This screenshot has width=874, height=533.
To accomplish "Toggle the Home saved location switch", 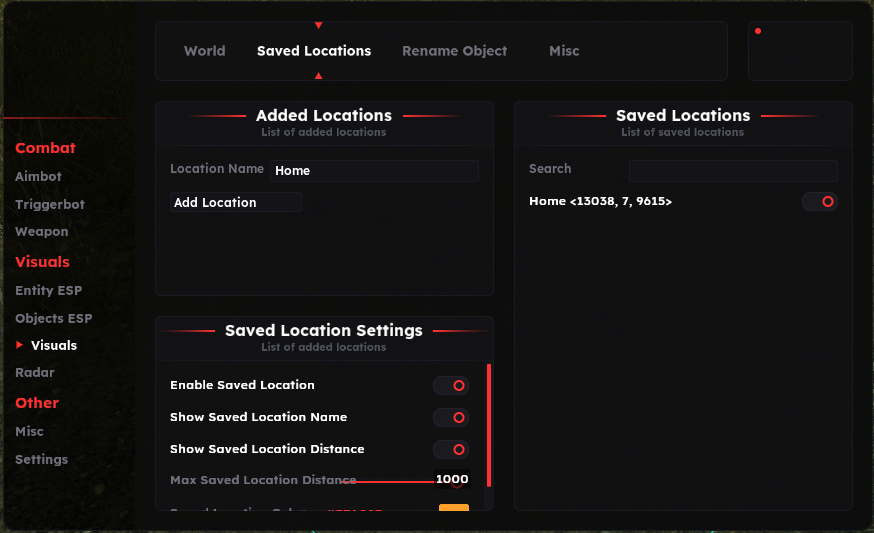I will [819, 202].
